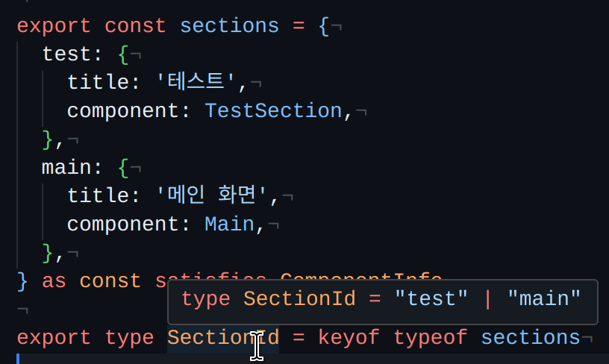The image size is (609, 364).
Task: Click "main" literal in hover tooltip
Action: 544,299
